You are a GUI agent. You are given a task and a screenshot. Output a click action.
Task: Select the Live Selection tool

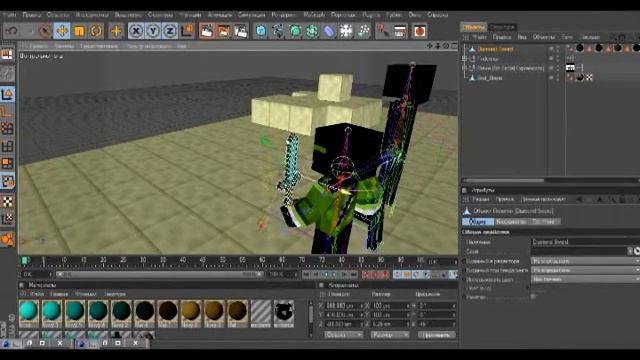[45, 31]
